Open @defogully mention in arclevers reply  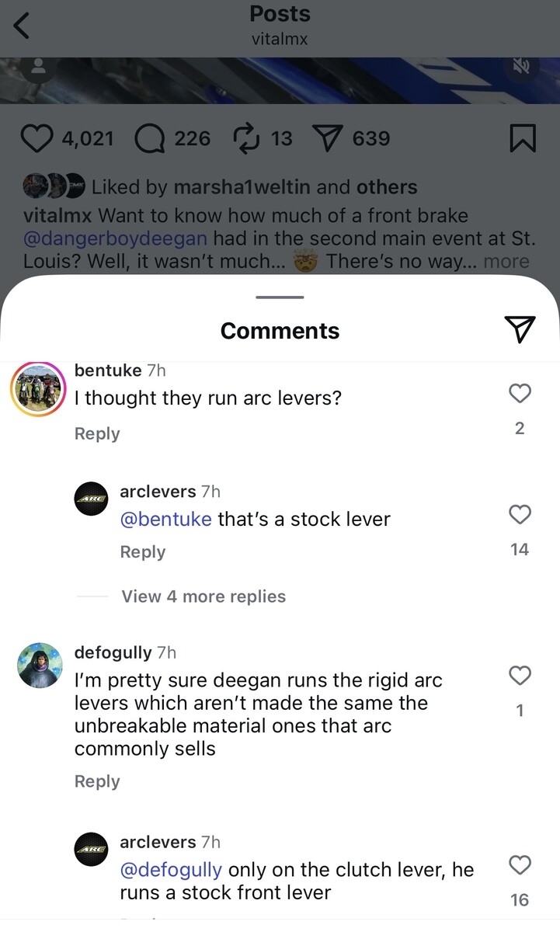pos(171,870)
